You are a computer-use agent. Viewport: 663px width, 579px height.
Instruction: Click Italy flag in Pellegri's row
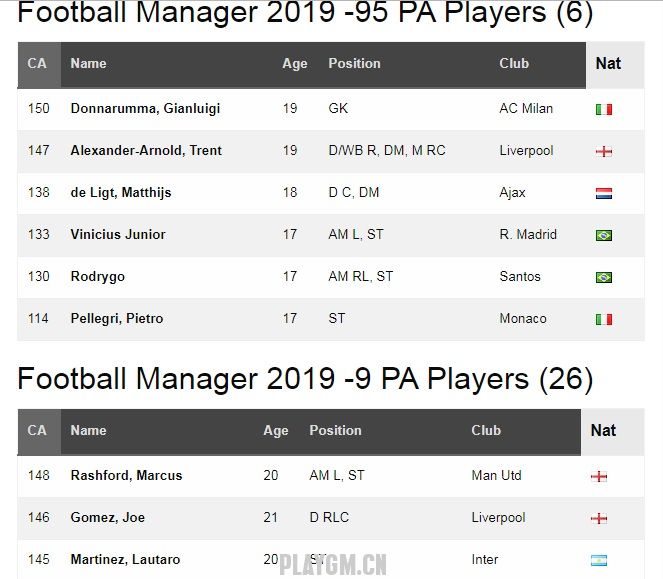pos(604,319)
